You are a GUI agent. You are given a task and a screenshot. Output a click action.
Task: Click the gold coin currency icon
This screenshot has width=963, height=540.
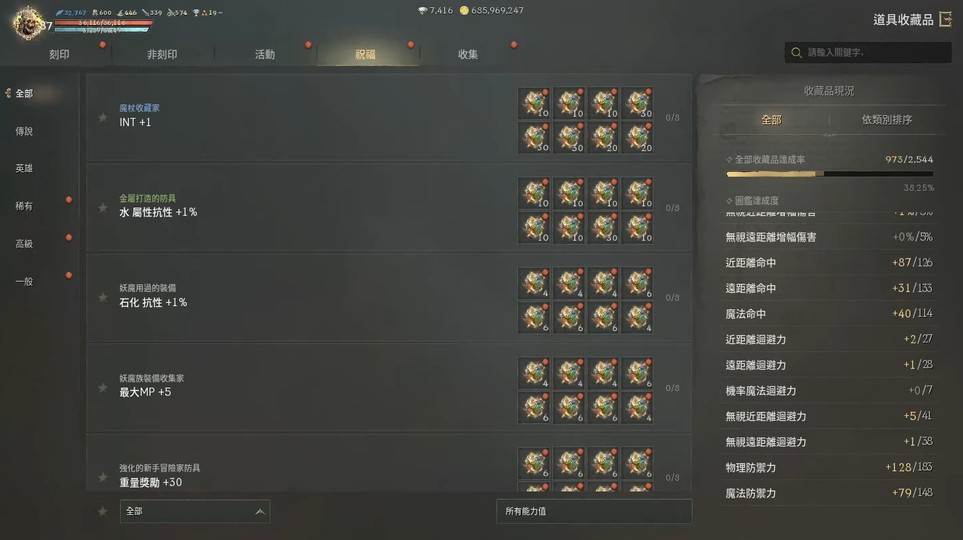tap(464, 10)
